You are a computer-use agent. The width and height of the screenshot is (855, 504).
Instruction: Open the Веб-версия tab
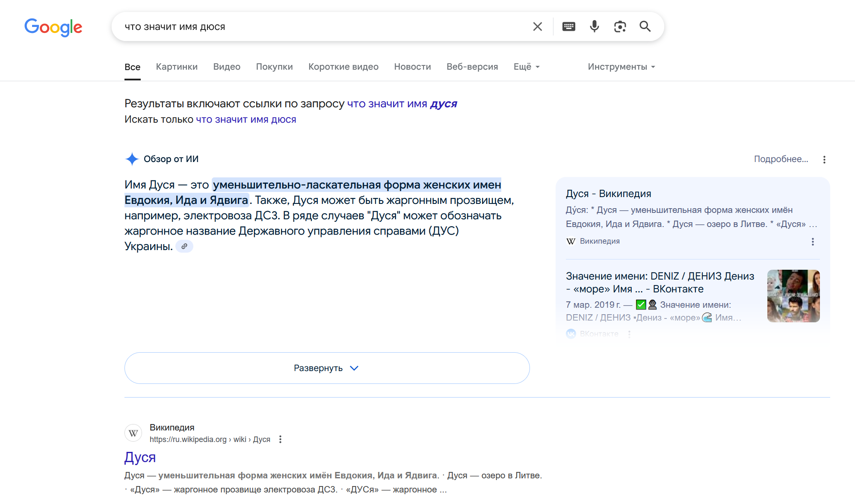pos(472,67)
